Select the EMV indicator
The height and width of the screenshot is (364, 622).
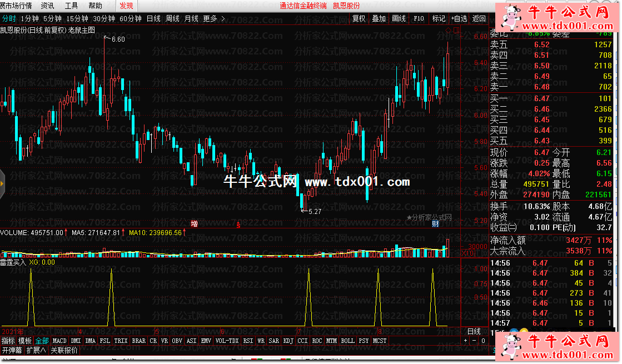(x=206, y=341)
